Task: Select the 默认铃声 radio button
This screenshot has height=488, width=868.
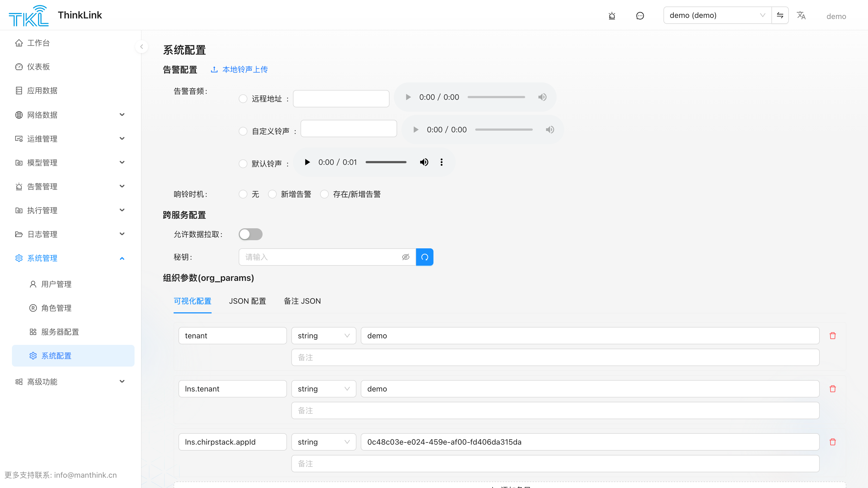Action: pos(243,164)
